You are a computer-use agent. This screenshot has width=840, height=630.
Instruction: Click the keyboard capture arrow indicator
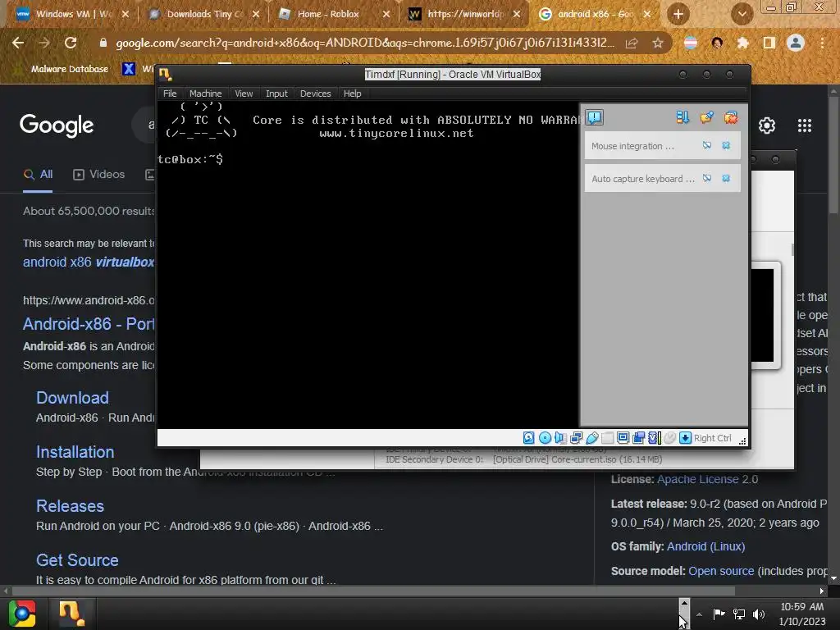(x=685, y=438)
